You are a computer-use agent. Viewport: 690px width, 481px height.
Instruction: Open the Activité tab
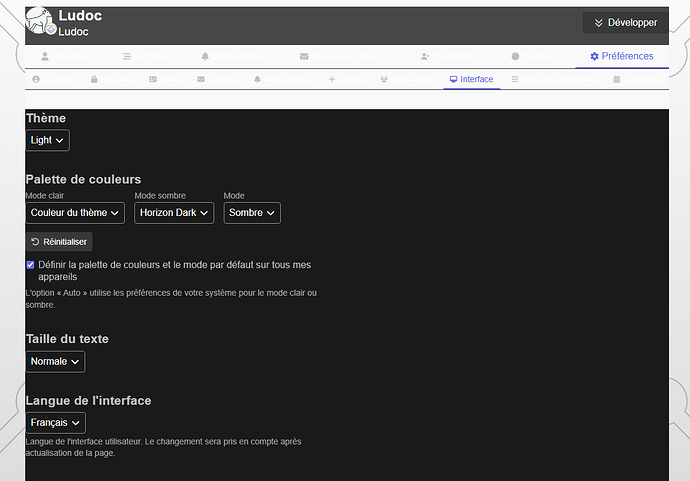144,56
